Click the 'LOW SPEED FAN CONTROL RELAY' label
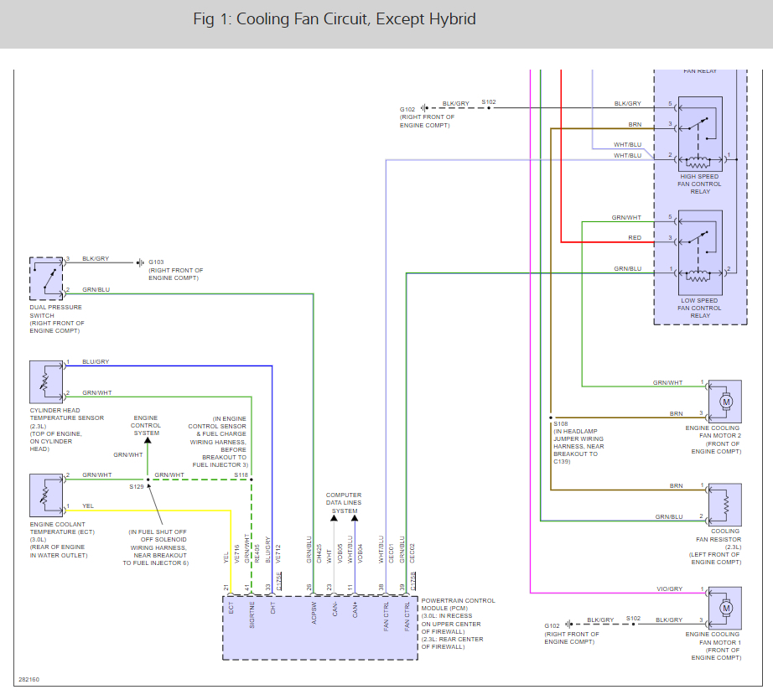773x700 pixels. click(x=699, y=309)
